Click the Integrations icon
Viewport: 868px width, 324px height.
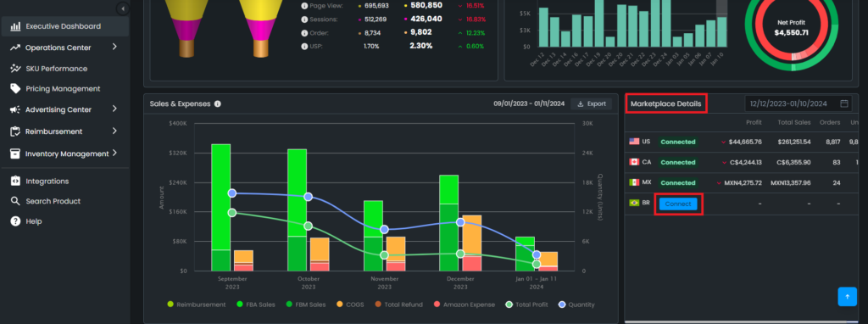15,182
